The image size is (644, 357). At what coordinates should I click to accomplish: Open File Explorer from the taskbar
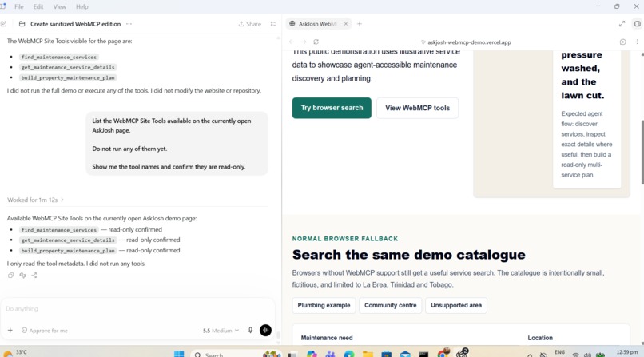(x=368, y=354)
